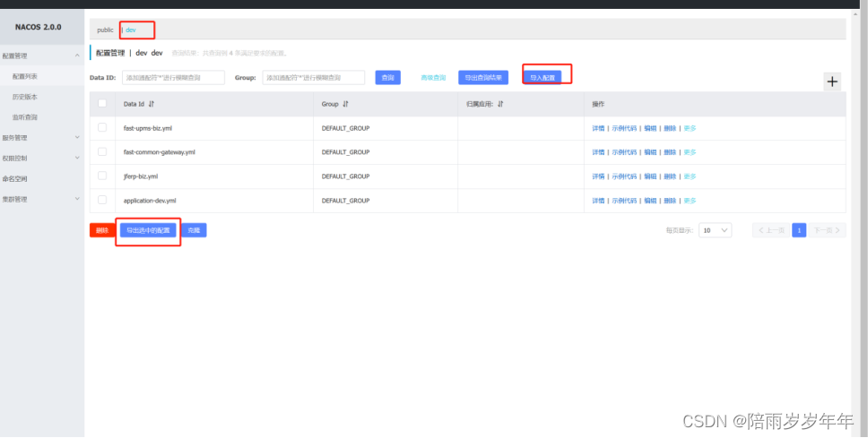Click 删除 link for fast-common-gateway.yml
Image resolution: width=868 pixels, height=438 pixels.
(670, 152)
